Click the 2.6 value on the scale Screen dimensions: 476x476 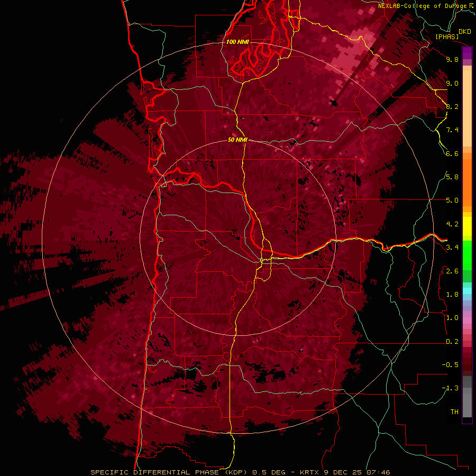(x=452, y=271)
